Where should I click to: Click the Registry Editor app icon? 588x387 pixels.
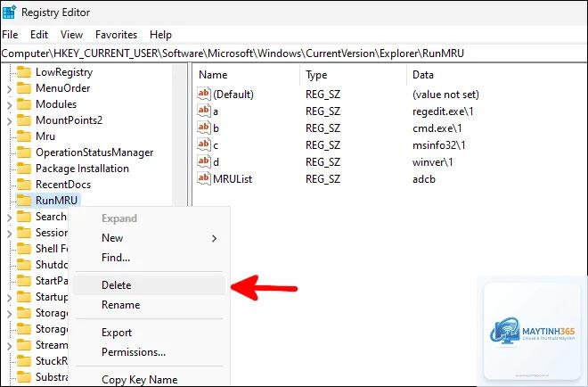coord(9,12)
